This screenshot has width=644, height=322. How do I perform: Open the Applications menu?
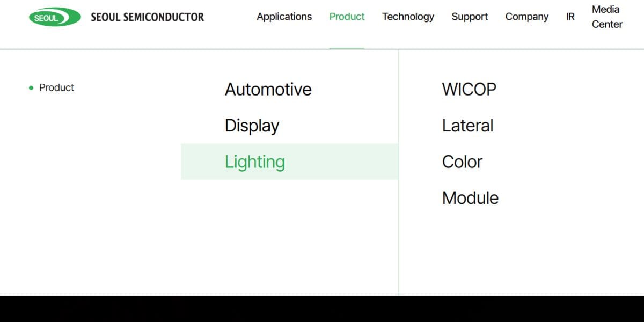(x=284, y=17)
